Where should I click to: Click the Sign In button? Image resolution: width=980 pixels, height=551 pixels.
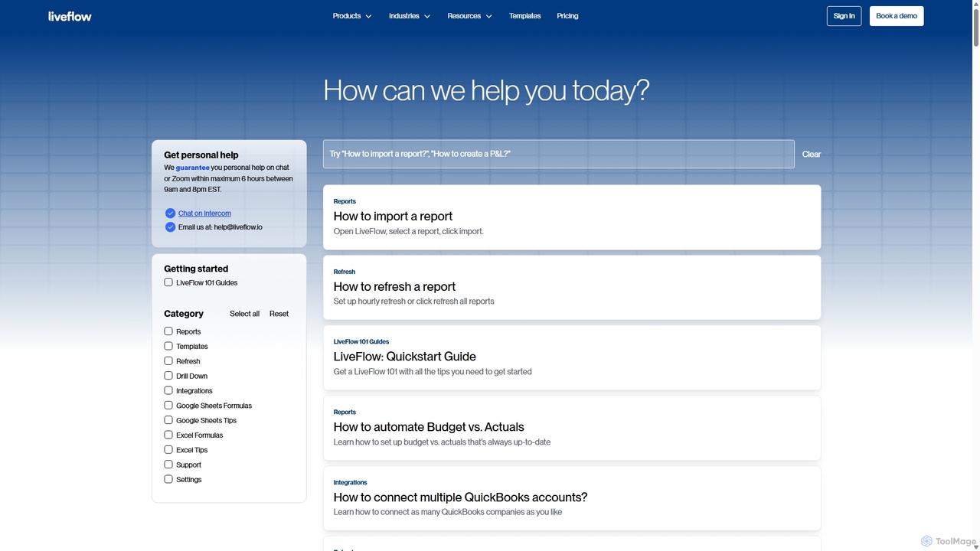[x=844, y=16]
